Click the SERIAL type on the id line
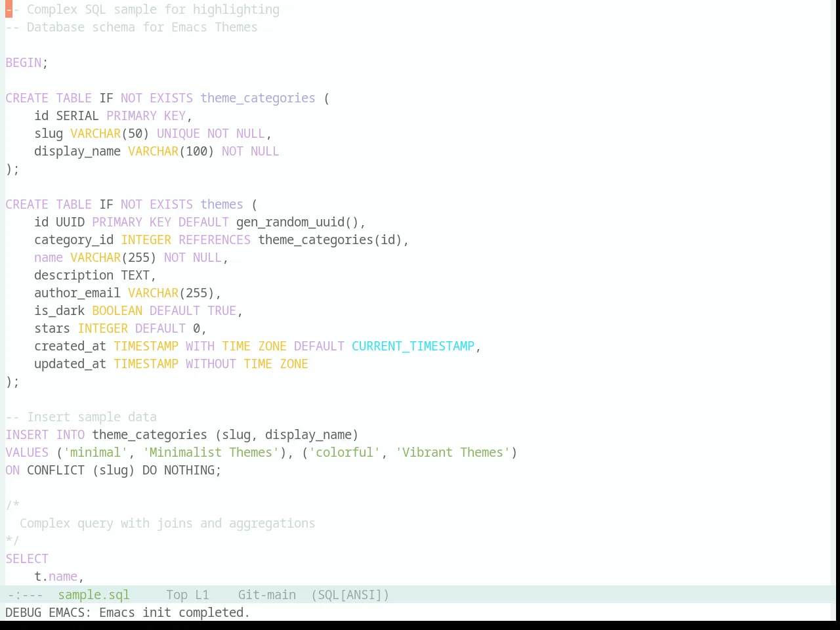This screenshot has height=630, width=840. (77, 115)
